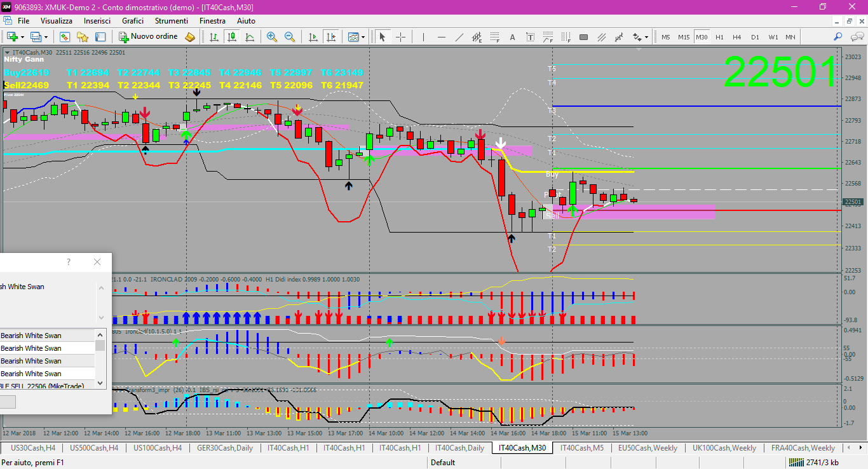
Task: Select the crosshair tool
Action: coord(400,37)
